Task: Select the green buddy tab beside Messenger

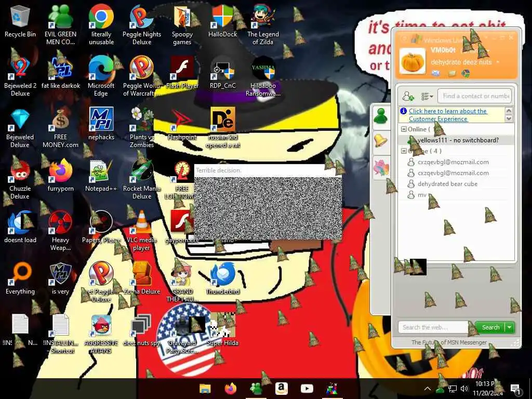Action: [381, 116]
